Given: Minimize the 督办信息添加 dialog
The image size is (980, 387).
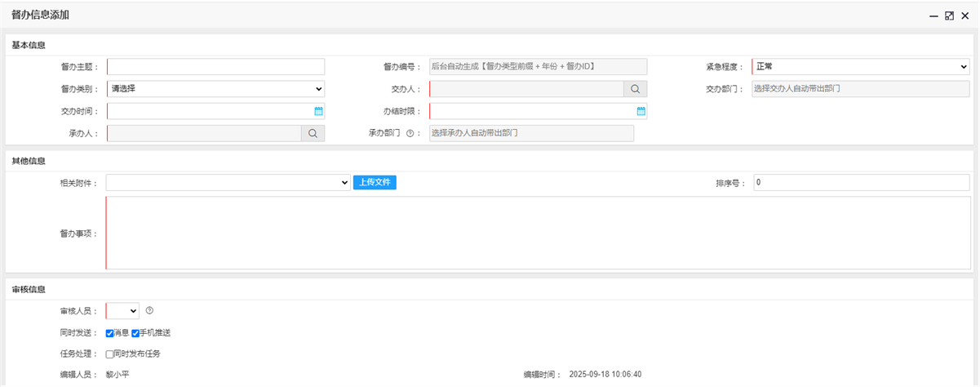Looking at the screenshot, I should tap(933, 16).
